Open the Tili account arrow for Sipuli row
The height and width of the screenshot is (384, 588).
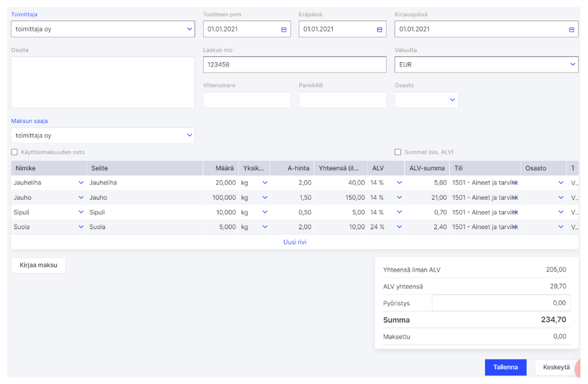click(x=515, y=212)
